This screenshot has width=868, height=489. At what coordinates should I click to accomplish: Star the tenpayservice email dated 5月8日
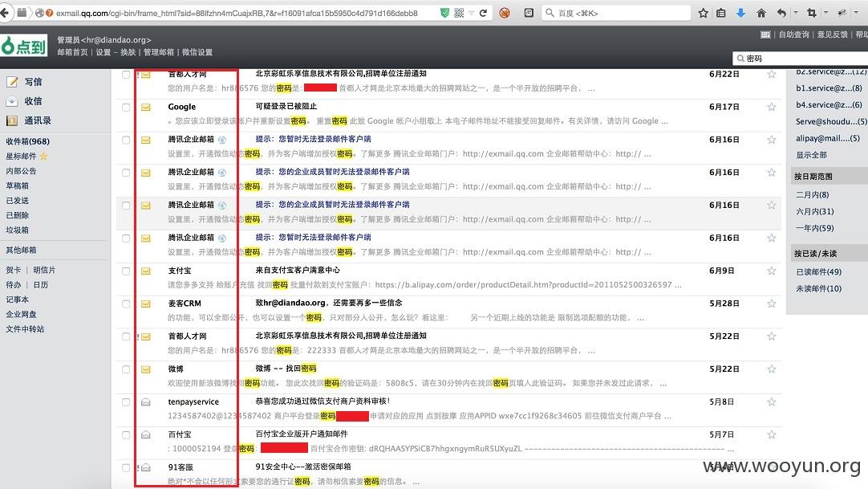click(x=771, y=402)
